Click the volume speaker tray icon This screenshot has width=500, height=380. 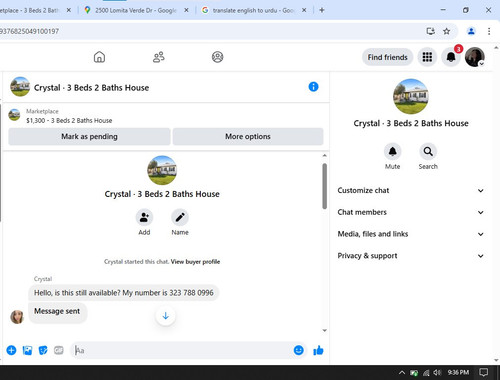[x=437, y=372]
